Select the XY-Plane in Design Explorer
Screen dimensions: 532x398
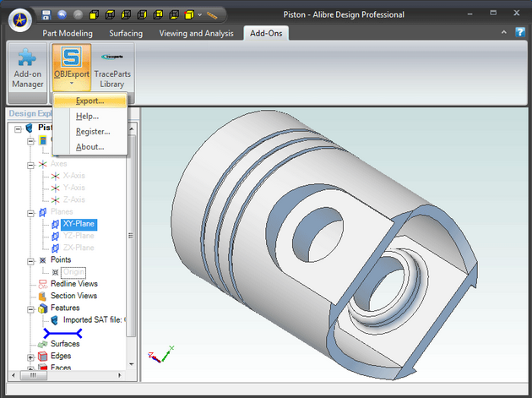(x=79, y=224)
